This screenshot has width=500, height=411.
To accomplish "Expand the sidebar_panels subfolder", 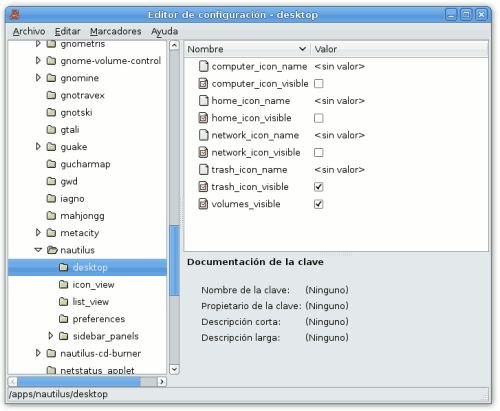I will click(50, 336).
